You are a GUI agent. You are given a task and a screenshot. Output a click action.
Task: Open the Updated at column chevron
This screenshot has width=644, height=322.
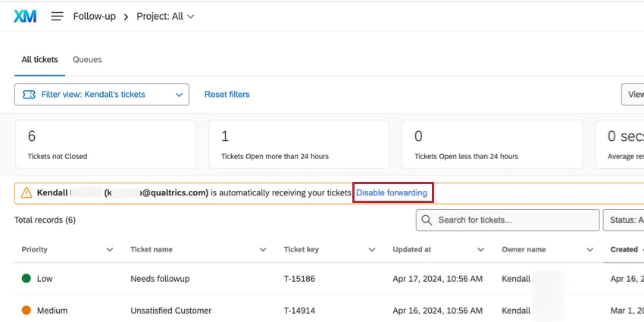pos(481,250)
